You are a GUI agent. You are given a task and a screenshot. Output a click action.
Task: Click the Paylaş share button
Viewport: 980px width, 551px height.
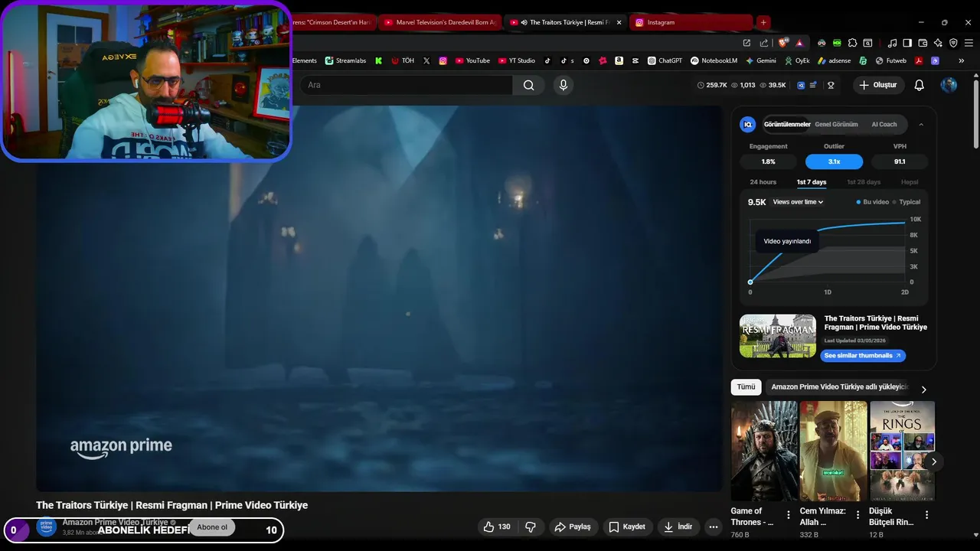573,527
